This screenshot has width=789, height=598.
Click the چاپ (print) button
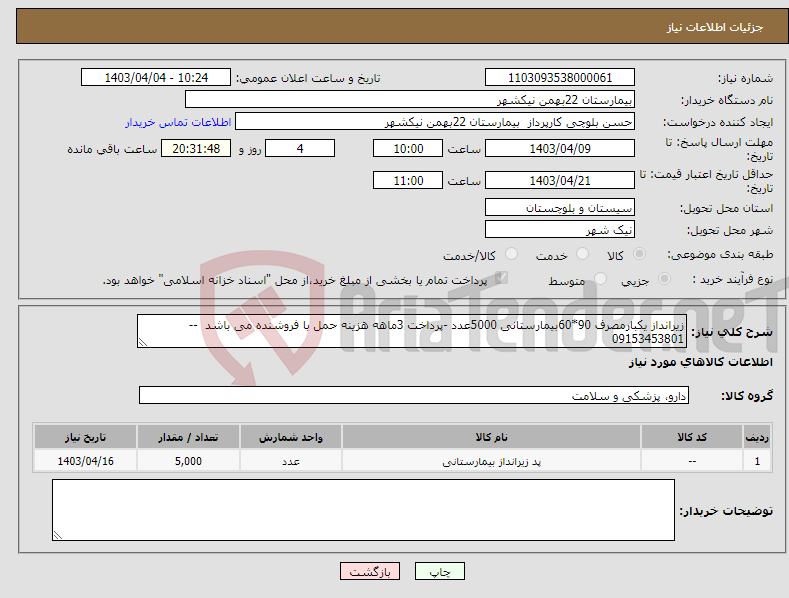pos(439,571)
